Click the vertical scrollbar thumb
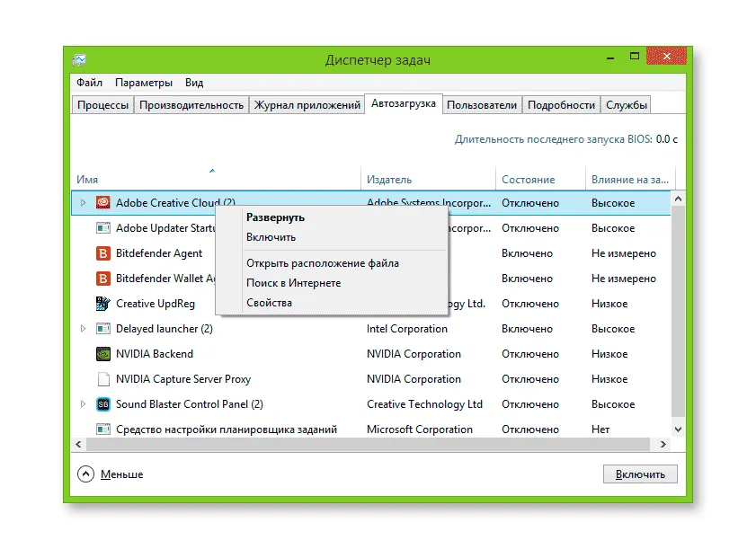The image size is (756, 549). pyautogui.click(x=678, y=311)
